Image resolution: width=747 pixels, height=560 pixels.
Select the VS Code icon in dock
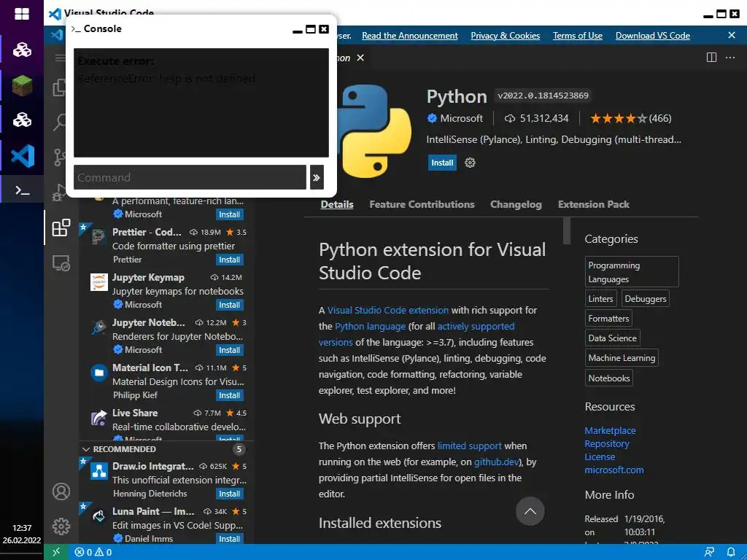click(x=23, y=156)
